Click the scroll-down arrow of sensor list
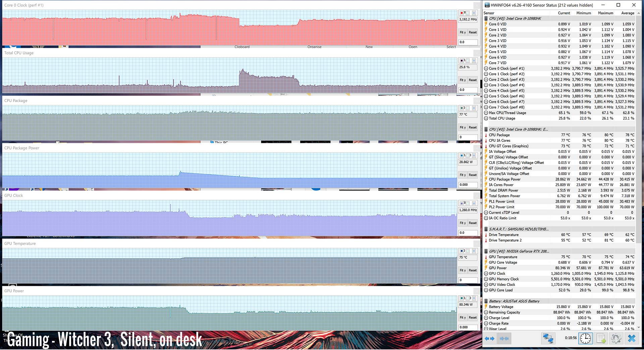Image resolution: width=644 pixels, height=350 pixels. [638, 327]
